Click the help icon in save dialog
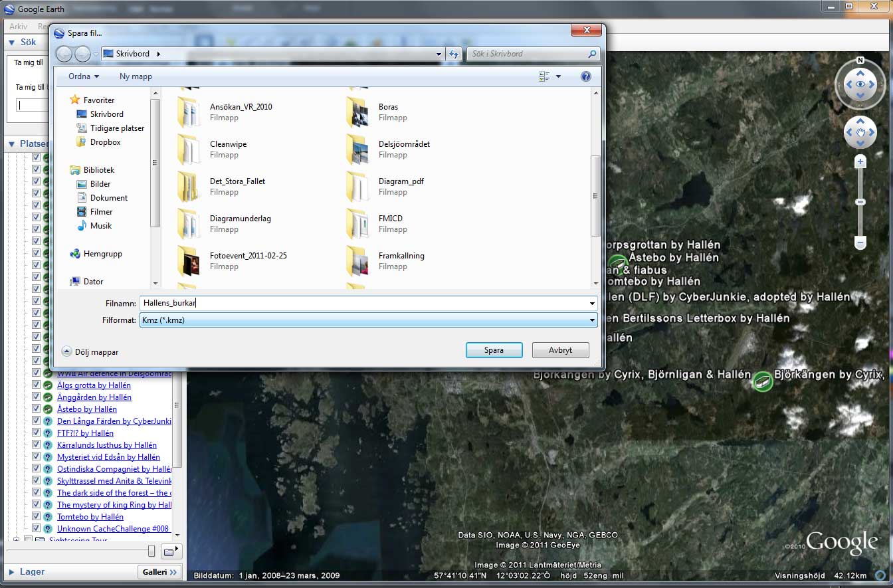 pos(585,76)
